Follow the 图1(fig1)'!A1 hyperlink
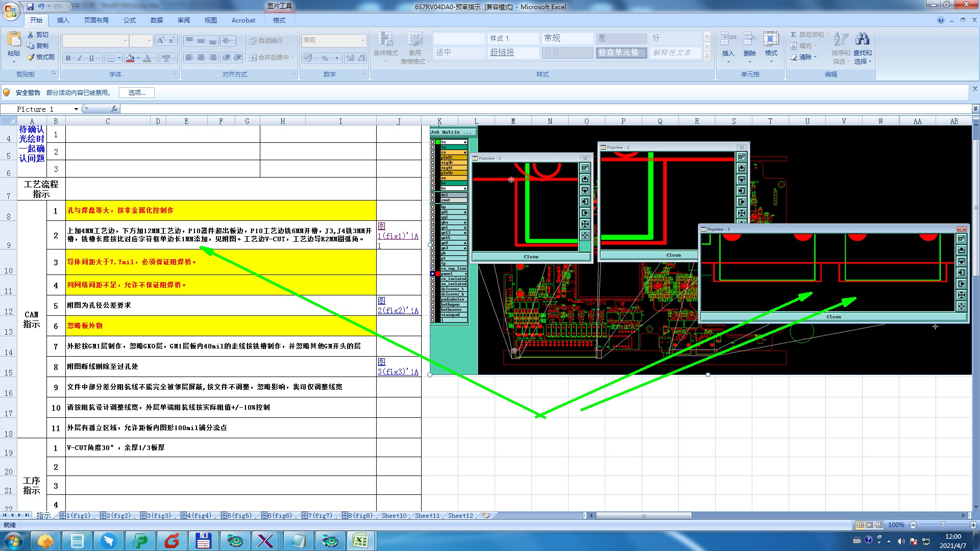Viewport: 980px width, 551px height. 398,236
